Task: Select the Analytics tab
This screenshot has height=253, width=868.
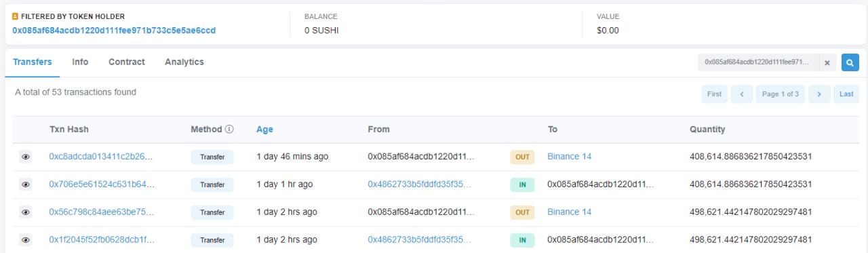Action: pos(184,62)
